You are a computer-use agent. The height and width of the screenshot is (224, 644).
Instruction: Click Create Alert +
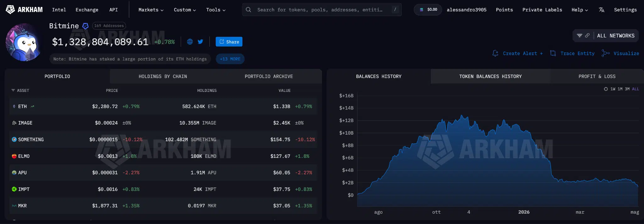pos(523,53)
